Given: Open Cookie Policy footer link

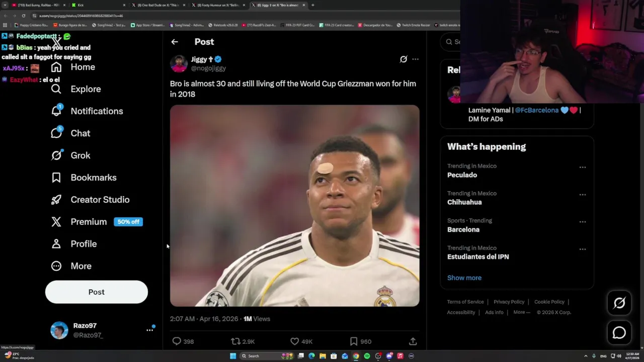Looking at the screenshot, I should (549, 302).
